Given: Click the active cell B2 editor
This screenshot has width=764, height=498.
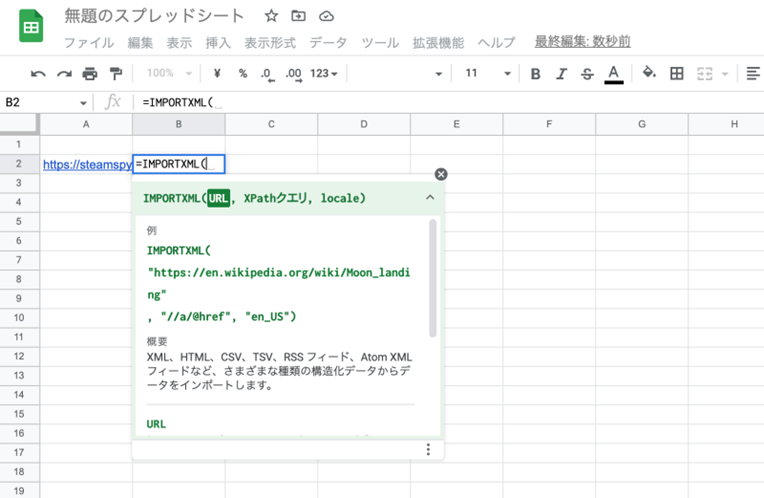Looking at the screenshot, I should click(179, 164).
